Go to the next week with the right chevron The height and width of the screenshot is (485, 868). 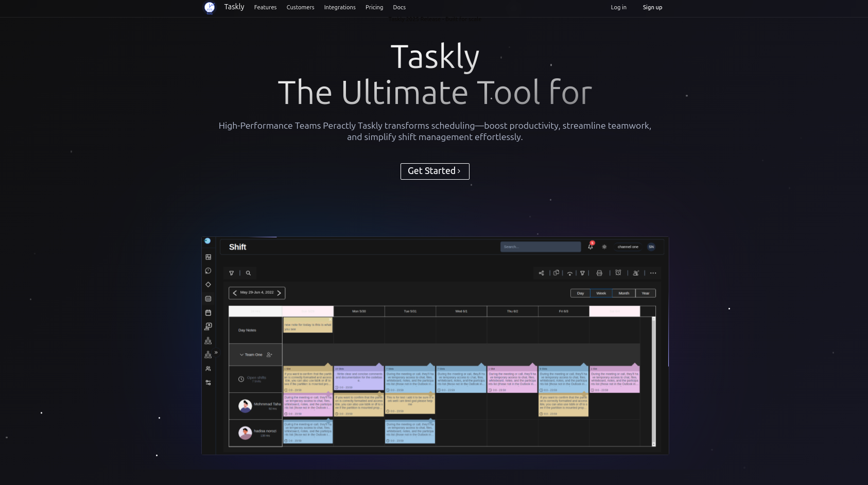[x=279, y=292]
